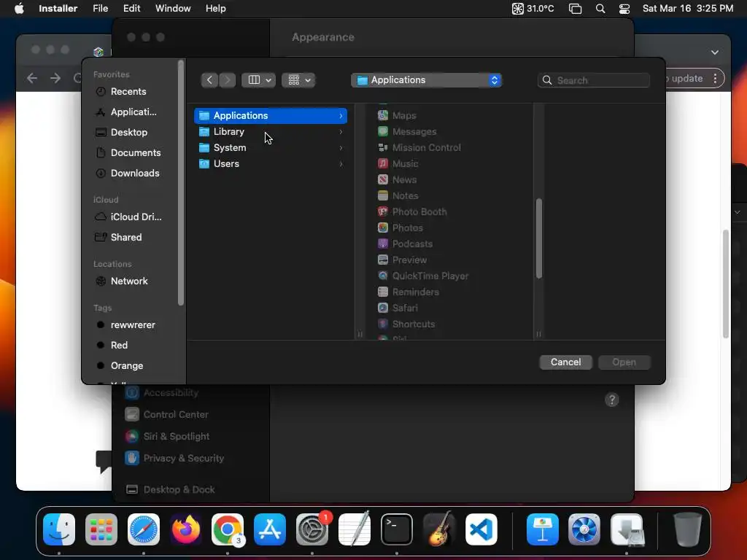Open Desktop & Dock settings
The height and width of the screenshot is (560, 747).
coord(170,490)
